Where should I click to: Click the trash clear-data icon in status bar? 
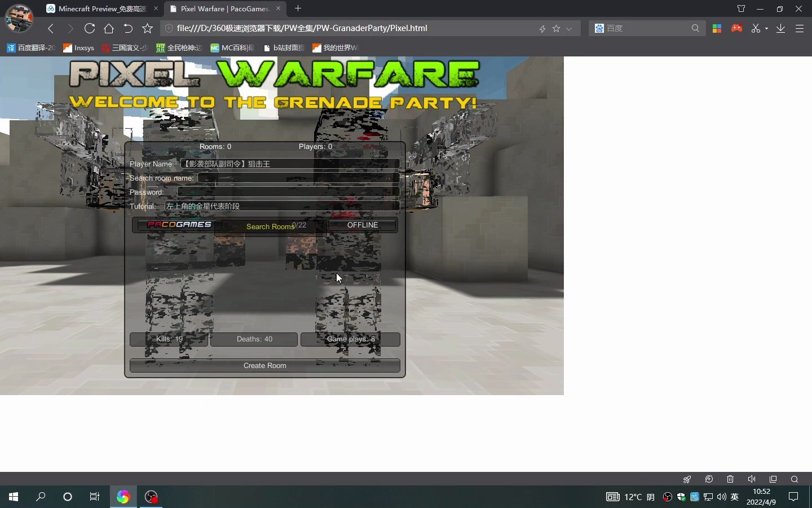730,479
